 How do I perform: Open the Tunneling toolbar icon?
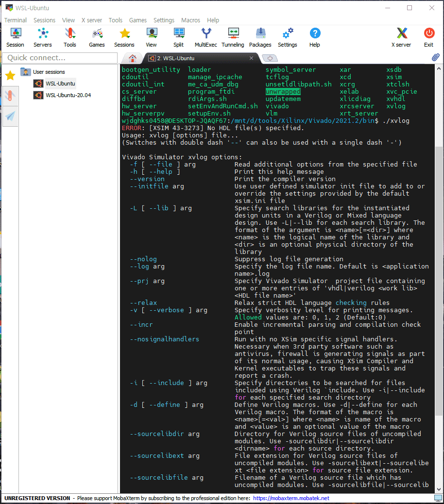pos(233,37)
